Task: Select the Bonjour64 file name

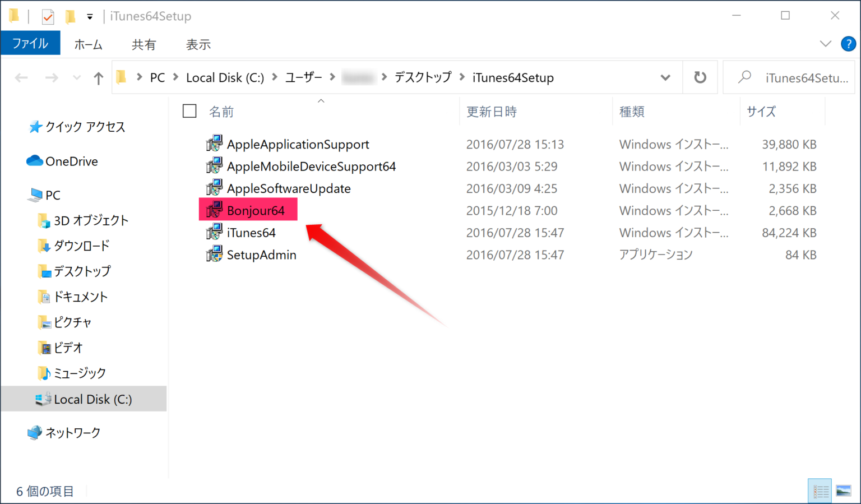Action: pyautogui.click(x=256, y=210)
